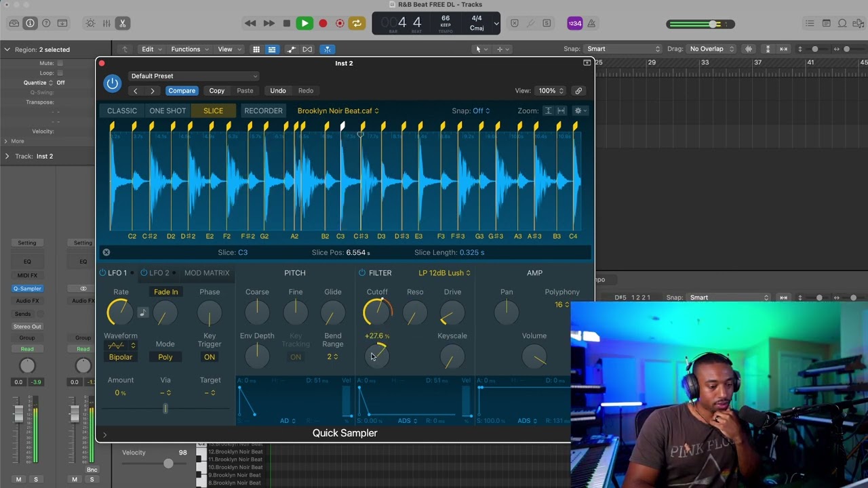Stop playback with the stop button
Screen dimensions: 868x488
click(x=287, y=23)
